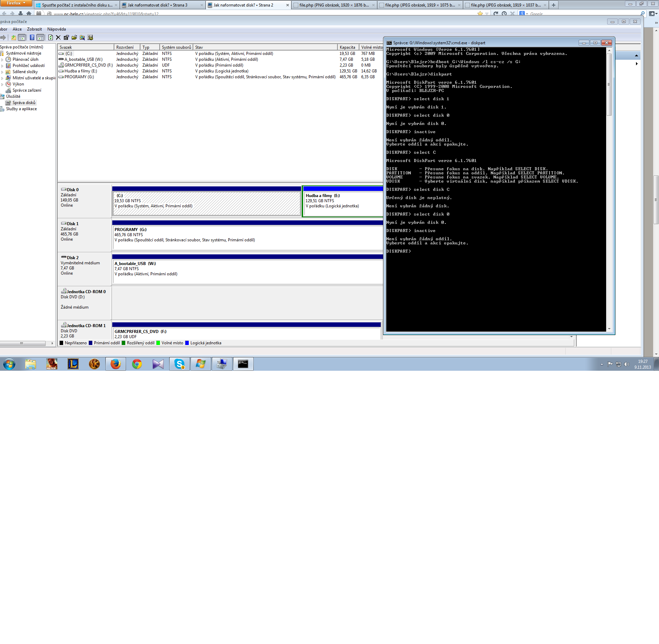Toggle the console tree pane button
659x644 pixels.
pos(22,37)
